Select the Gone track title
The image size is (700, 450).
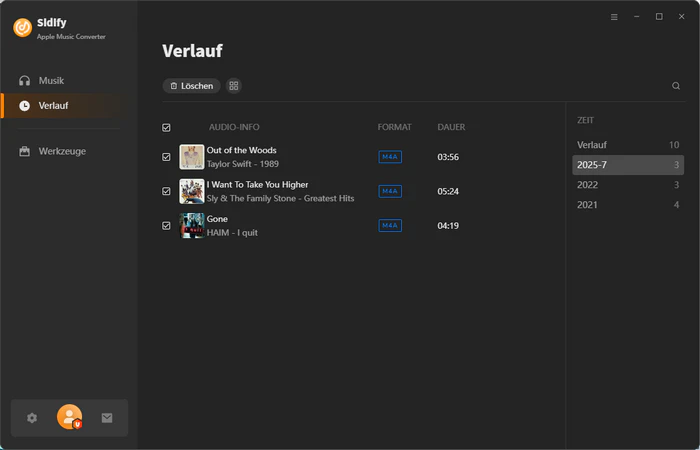click(x=217, y=219)
